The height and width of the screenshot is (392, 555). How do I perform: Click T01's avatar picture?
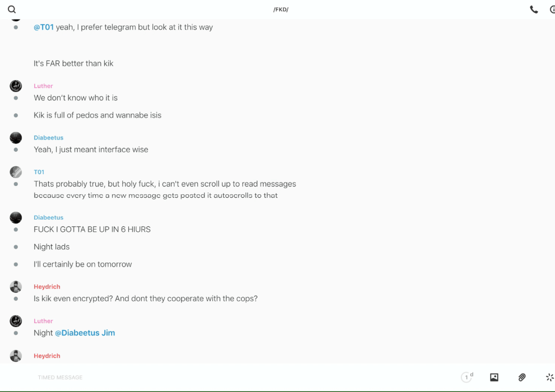[x=16, y=172]
